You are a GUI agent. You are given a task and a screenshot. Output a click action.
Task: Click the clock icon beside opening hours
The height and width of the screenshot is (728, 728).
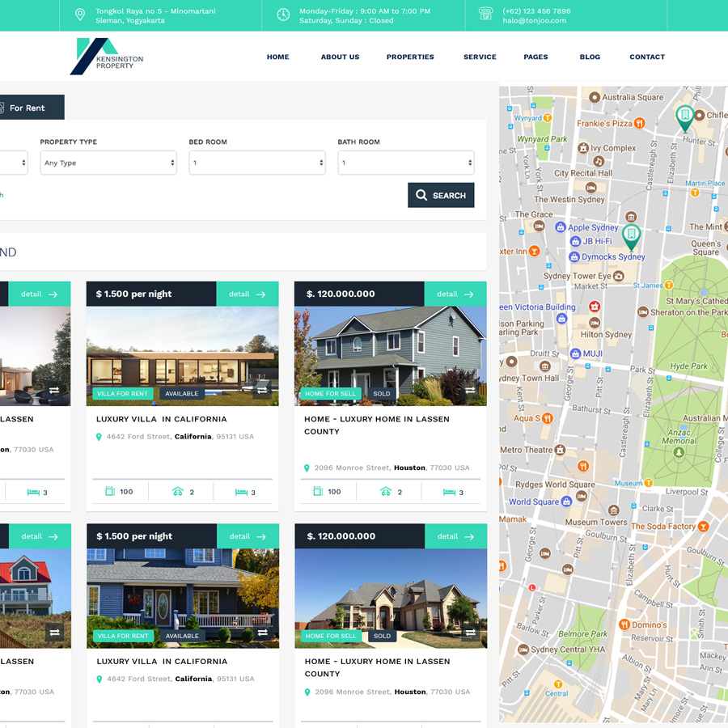[283, 15]
